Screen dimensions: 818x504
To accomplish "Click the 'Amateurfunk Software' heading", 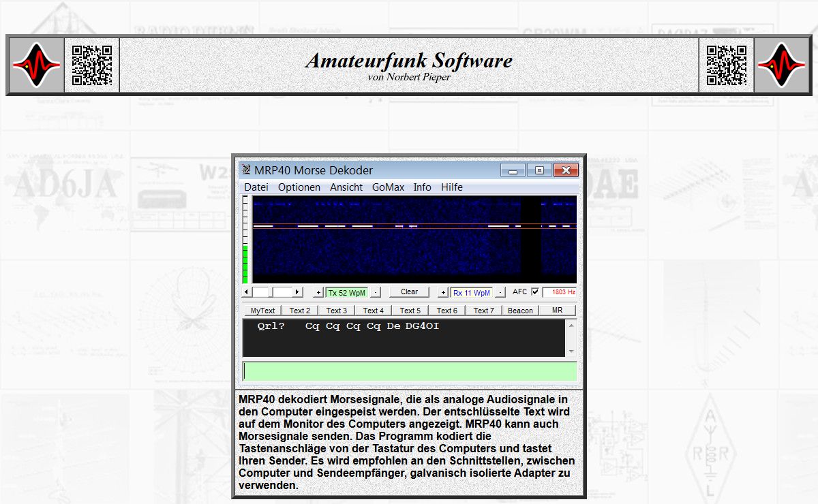I will 409,60.
